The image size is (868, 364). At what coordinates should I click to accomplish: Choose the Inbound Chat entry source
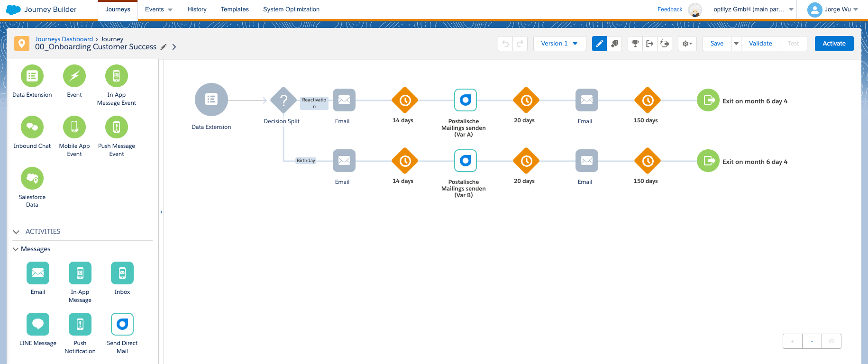coord(32,127)
